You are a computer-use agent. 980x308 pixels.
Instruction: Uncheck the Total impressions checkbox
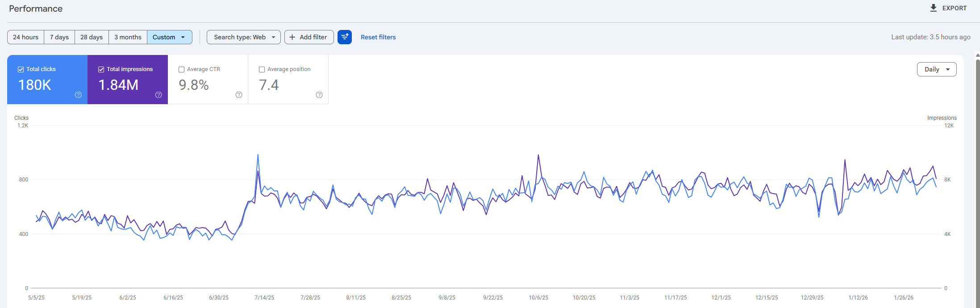(101, 69)
